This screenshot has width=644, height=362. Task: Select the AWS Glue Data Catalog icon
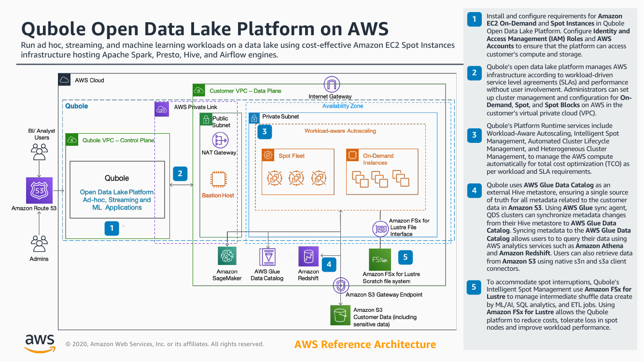[x=267, y=257]
